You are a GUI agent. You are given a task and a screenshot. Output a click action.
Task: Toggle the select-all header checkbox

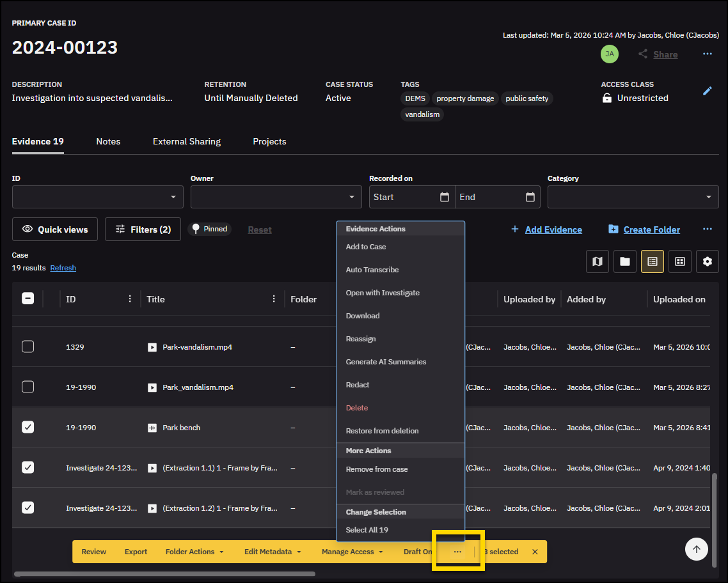pyautogui.click(x=28, y=299)
